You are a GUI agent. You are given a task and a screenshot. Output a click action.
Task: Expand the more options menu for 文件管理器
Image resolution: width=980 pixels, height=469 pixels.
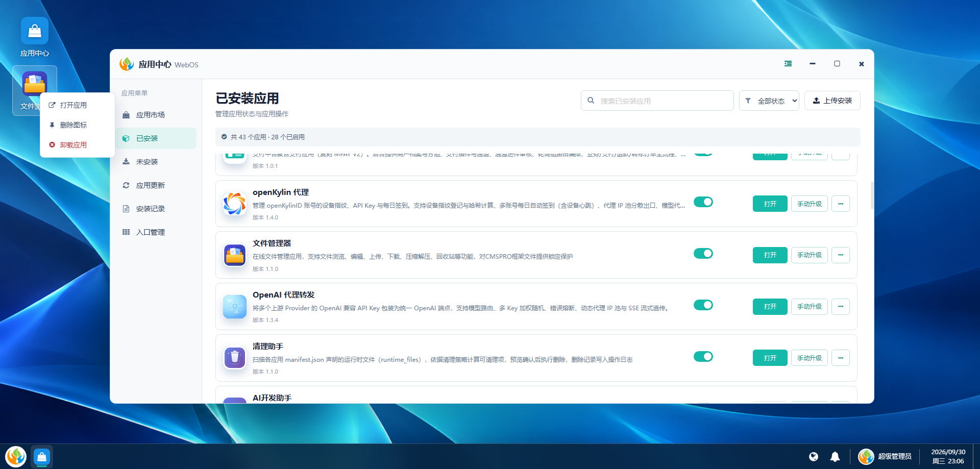tap(841, 255)
